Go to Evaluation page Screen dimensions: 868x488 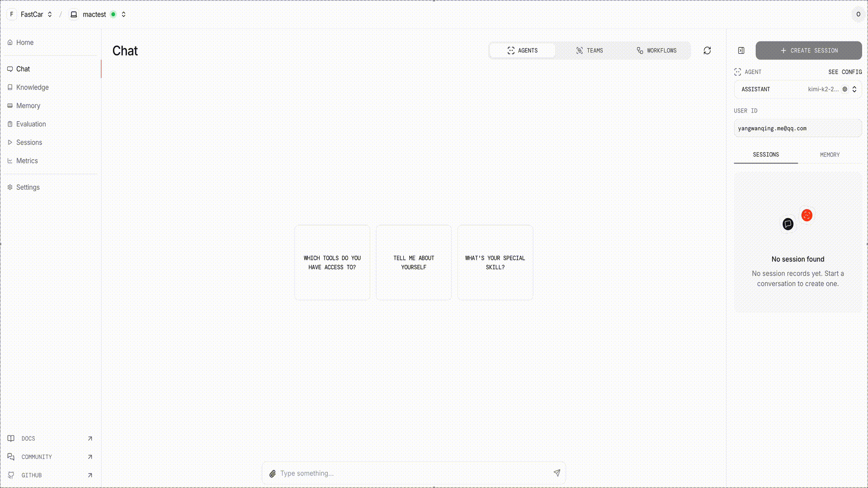[31, 124]
